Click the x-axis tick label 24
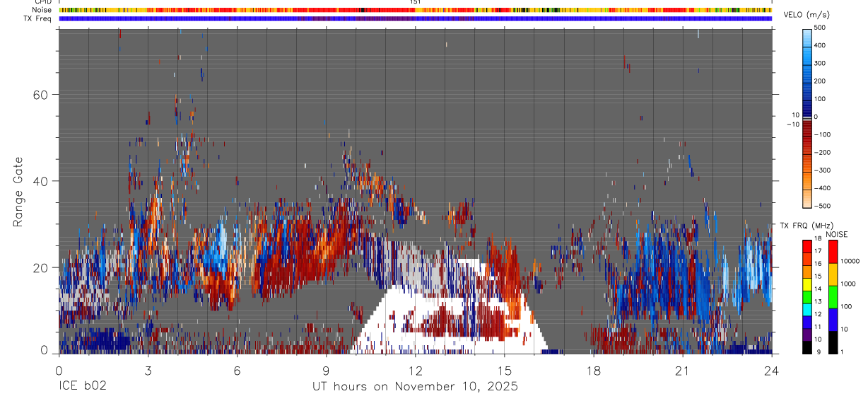This screenshot has height=401, width=868. point(771,371)
